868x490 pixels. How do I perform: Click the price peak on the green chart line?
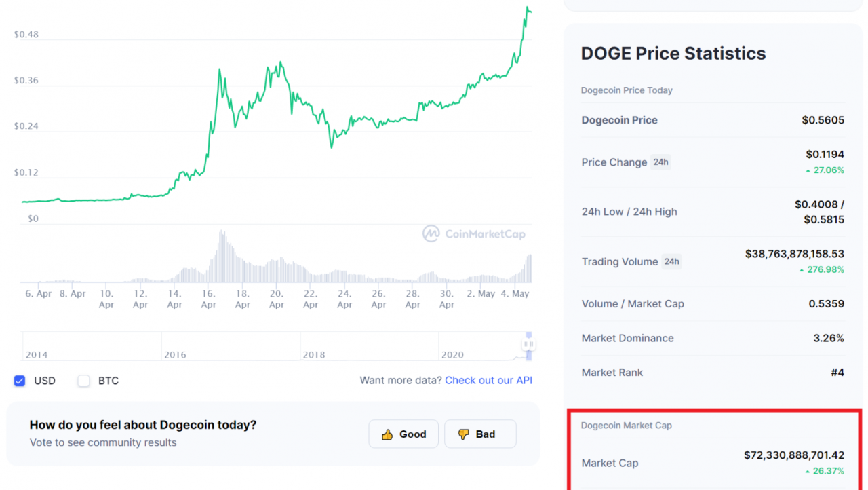click(x=527, y=8)
